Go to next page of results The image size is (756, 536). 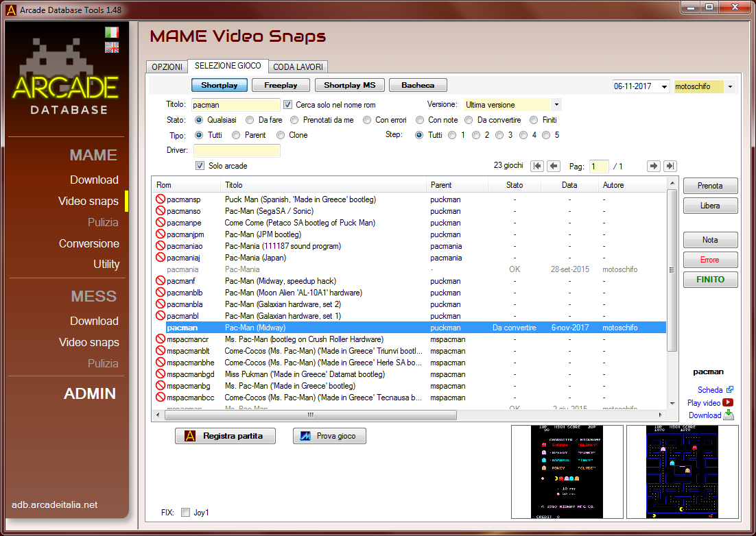[653, 166]
